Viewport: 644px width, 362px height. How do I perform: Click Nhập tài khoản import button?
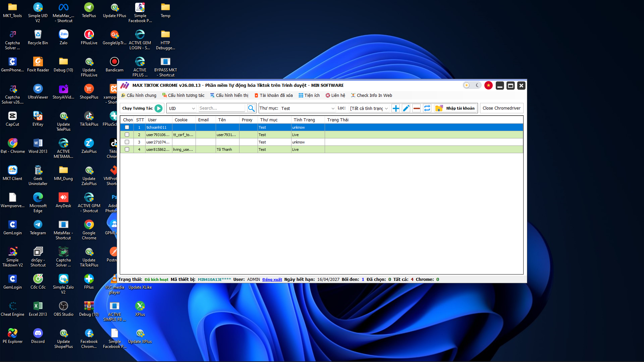pos(456,108)
